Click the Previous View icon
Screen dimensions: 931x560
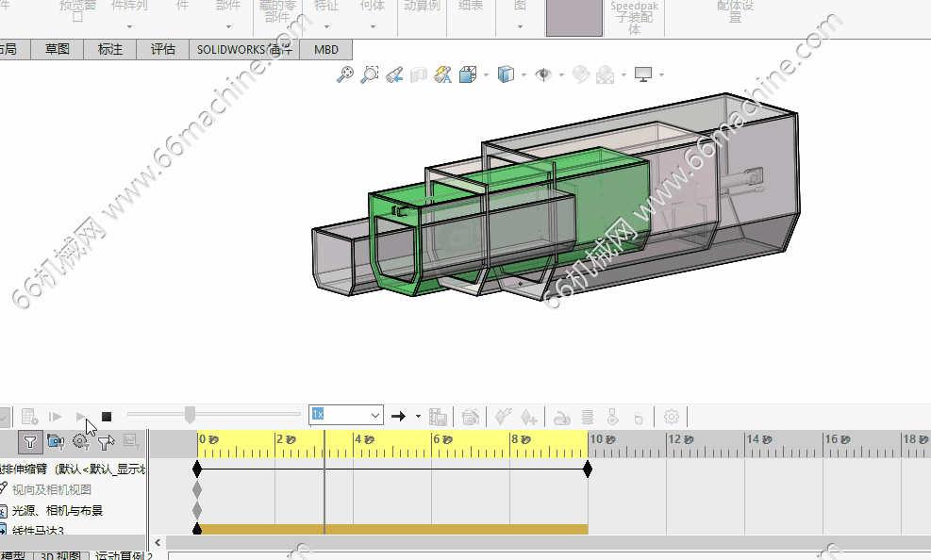point(394,74)
